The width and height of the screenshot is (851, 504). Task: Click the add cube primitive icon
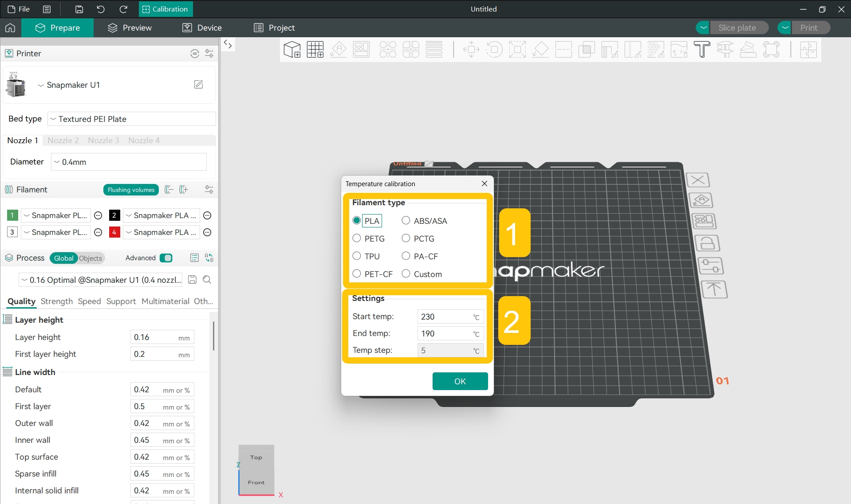[292, 49]
